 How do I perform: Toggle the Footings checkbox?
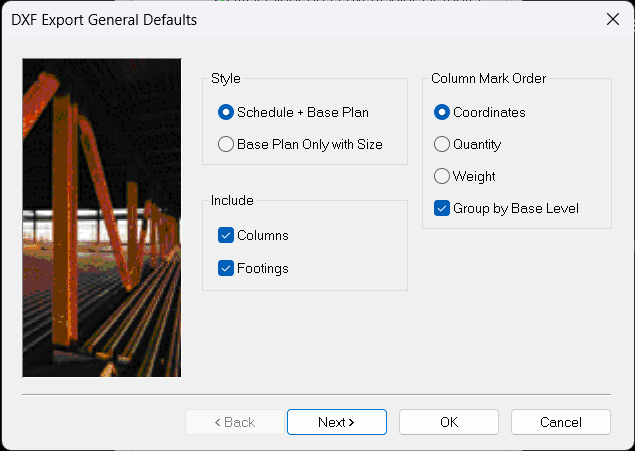point(225,268)
